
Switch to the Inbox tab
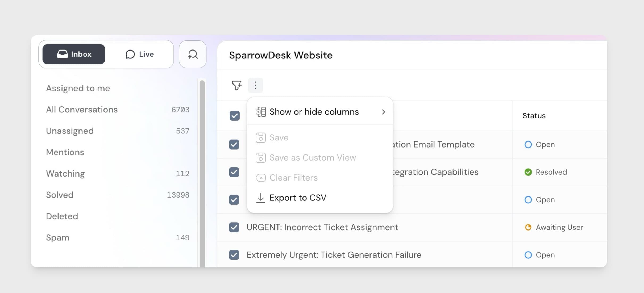(x=74, y=54)
